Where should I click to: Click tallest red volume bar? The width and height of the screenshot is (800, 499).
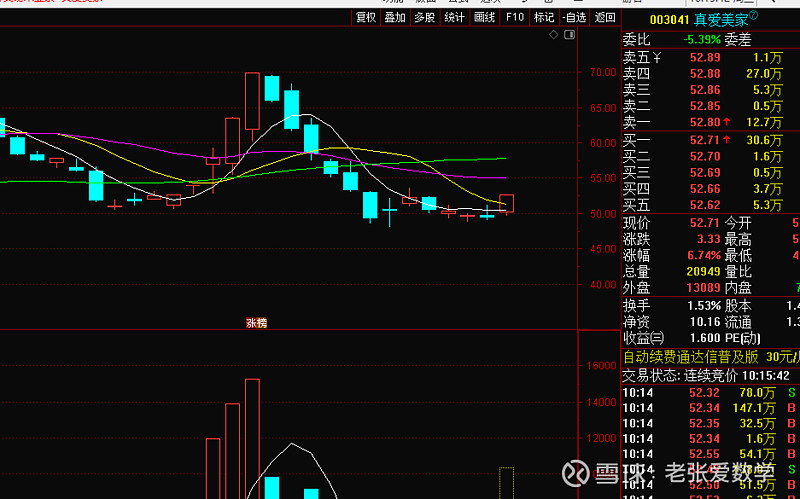tap(252, 439)
